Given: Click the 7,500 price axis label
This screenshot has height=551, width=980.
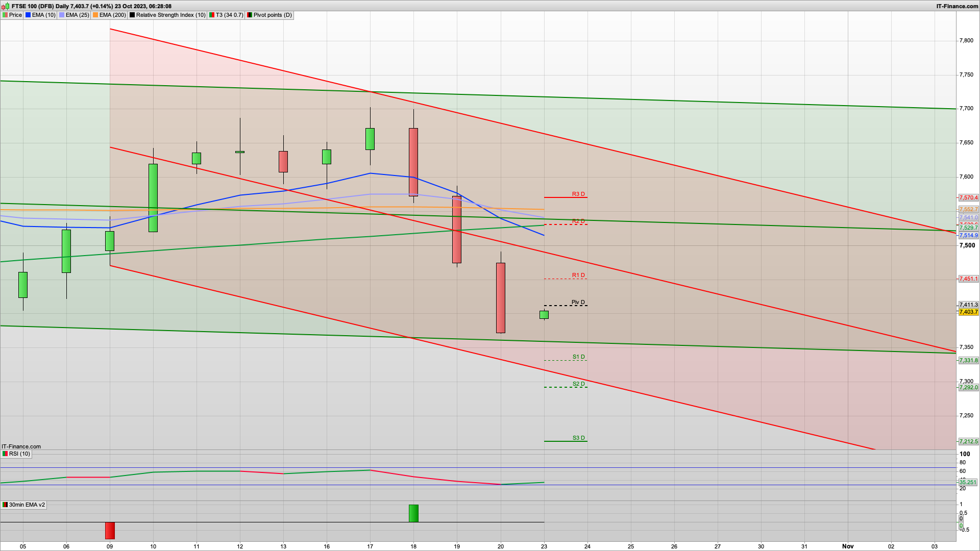Looking at the screenshot, I should point(967,245).
